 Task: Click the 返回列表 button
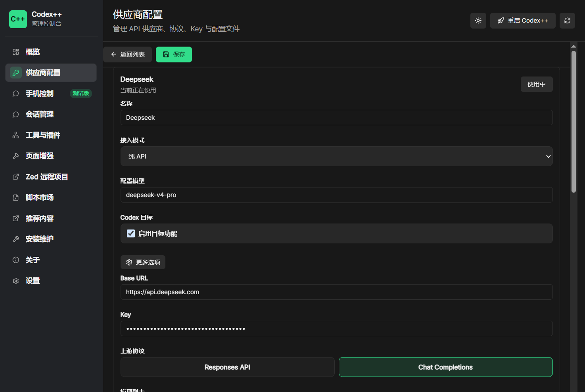[127, 54]
